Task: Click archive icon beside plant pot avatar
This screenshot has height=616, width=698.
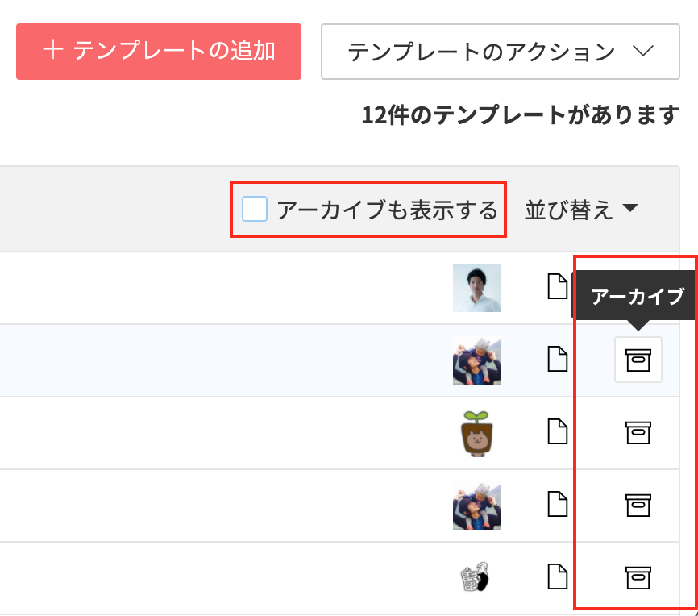Action: pyautogui.click(x=638, y=432)
